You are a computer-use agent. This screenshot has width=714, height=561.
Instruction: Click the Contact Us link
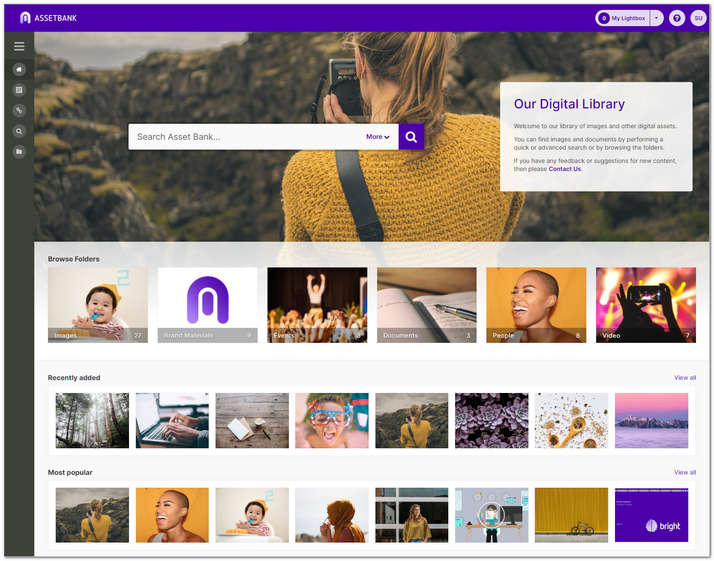[564, 169]
